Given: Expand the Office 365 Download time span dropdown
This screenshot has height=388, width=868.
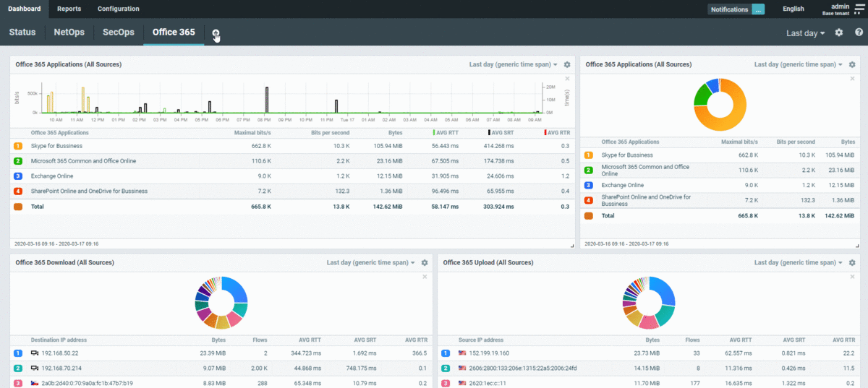Looking at the screenshot, I should tap(369, 263).
